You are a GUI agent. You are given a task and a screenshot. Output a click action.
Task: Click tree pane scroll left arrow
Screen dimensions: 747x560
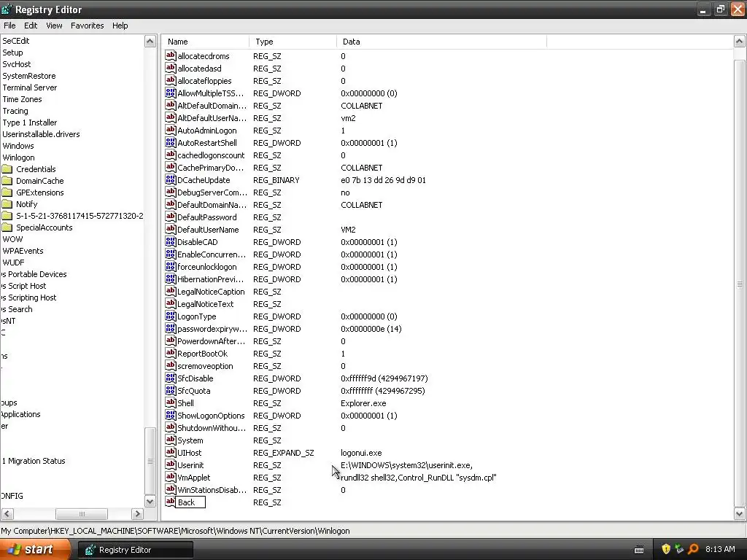coord(7,514)
